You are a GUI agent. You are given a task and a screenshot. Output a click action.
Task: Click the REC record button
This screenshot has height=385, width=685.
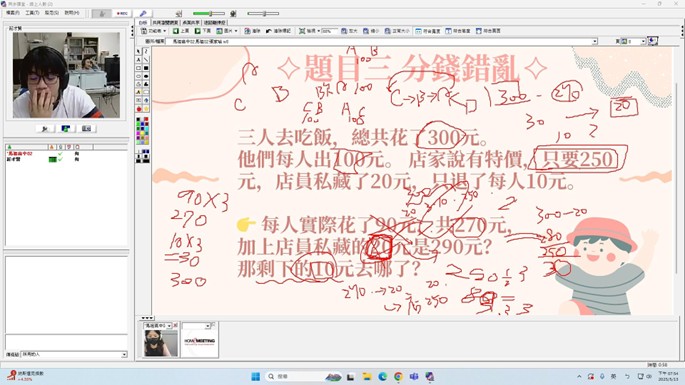tap(121, 14)
